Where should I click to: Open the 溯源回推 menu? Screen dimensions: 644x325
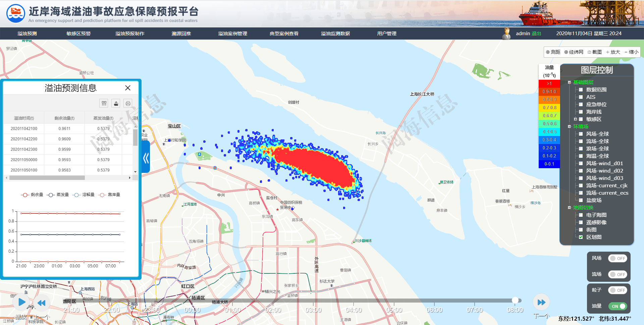click(x=181, y=34)
